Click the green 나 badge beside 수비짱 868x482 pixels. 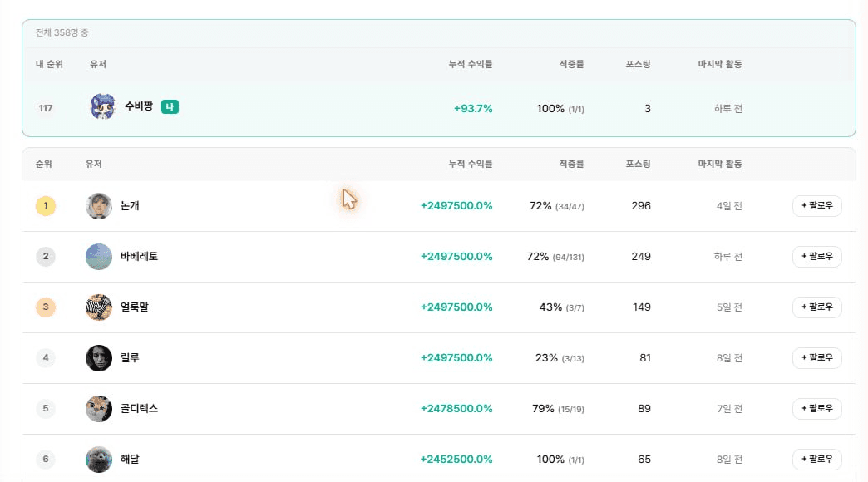coord(170,107)
